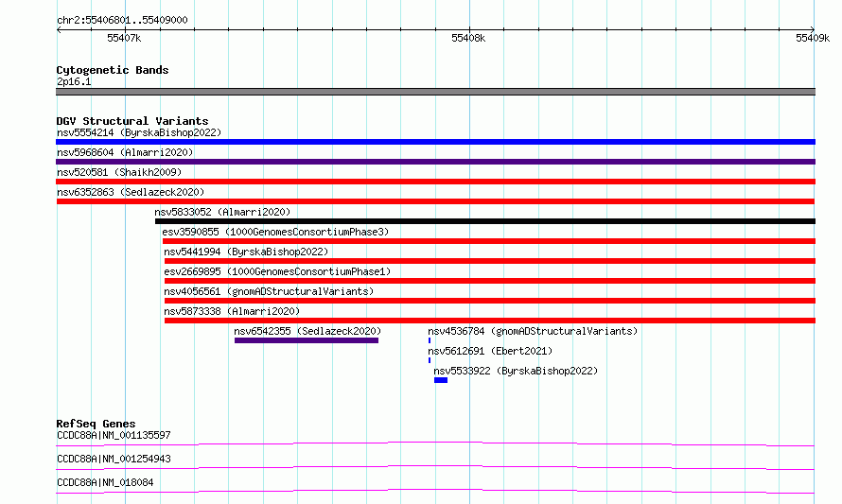Click the RefSeq Genes track title
The width and height of the screenshot is (842, 504).
pos(96,424)
